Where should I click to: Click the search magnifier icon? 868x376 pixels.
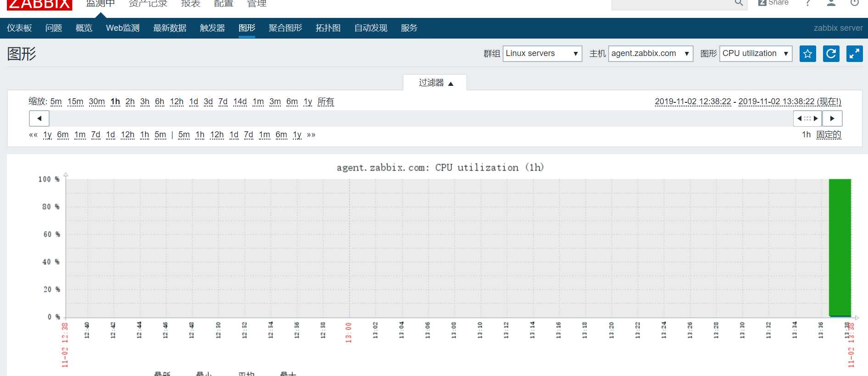[739, 3]
